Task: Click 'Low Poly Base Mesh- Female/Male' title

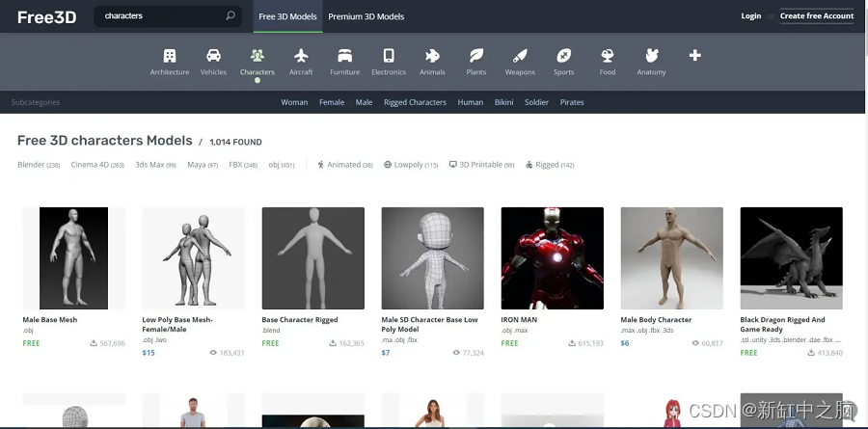Action: pos(177,324)
